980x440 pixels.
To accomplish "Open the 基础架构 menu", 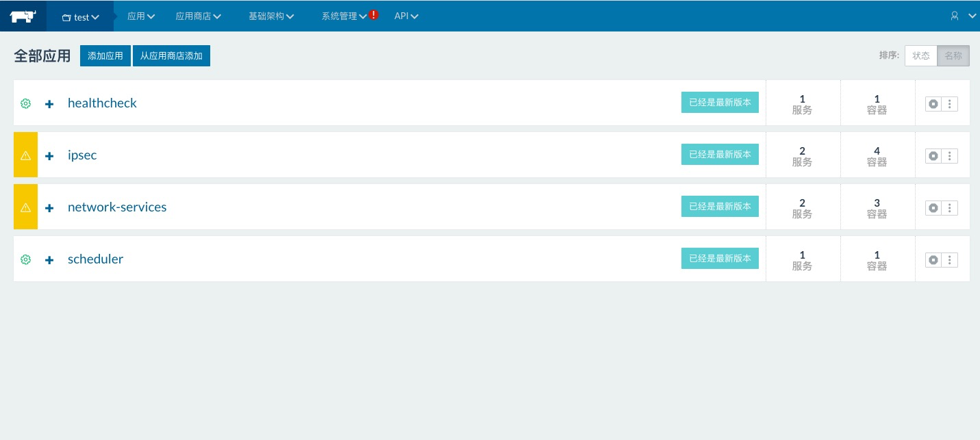I will (x=271, y=16).
